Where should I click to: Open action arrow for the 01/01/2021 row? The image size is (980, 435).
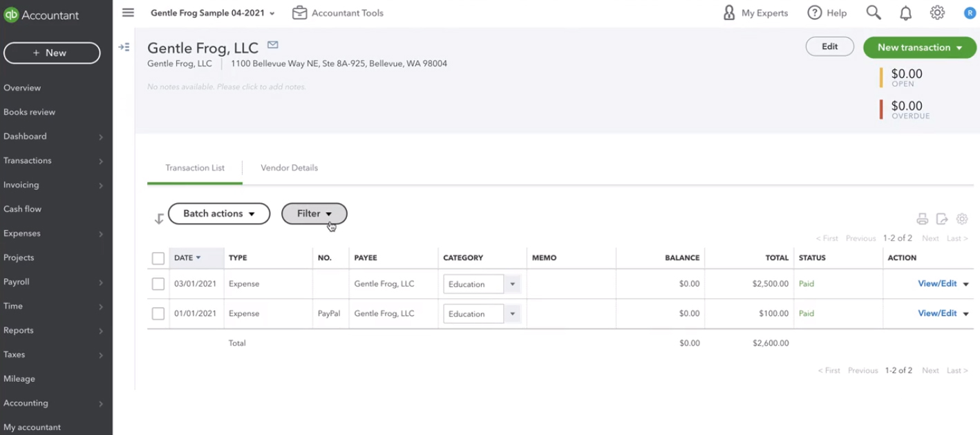coord(966,313)
